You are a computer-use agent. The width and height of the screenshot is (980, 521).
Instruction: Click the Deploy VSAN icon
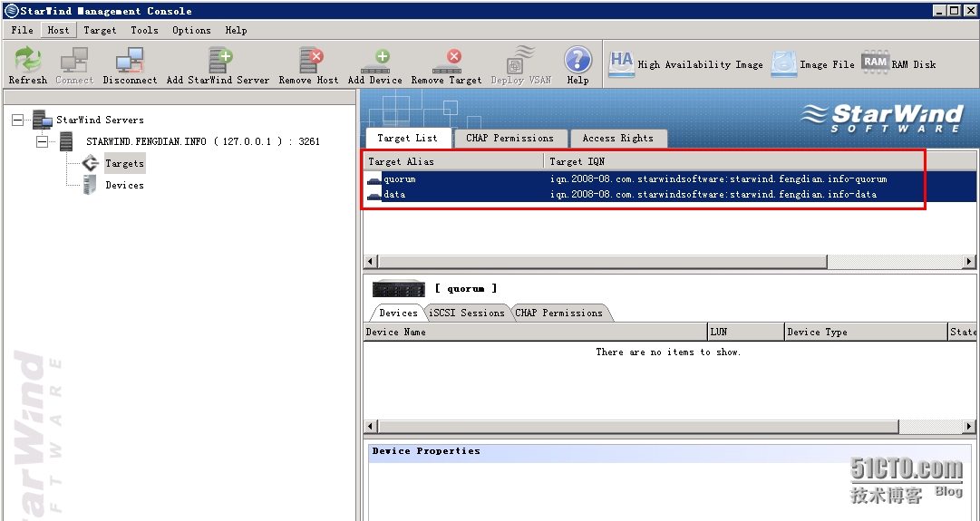click(520, 65)
